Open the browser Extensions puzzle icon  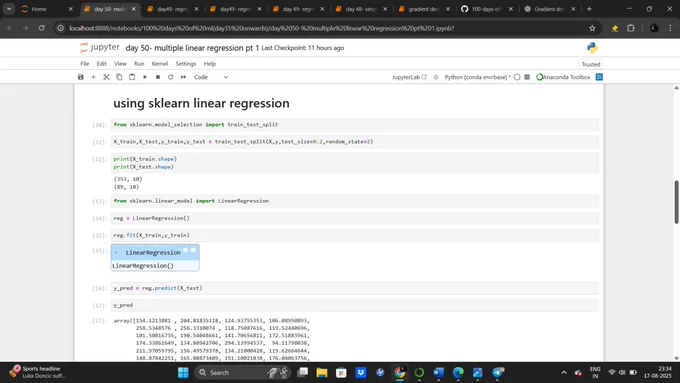(631, 28)
